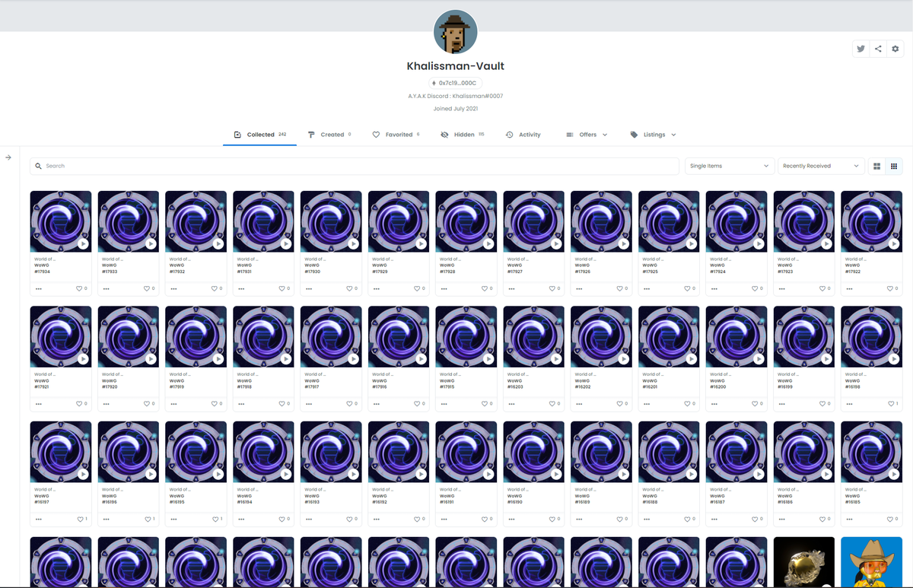The height and width of the screenshot is (588, 913).
Task: Open the WoWG #17929 thumbnail
Action: point(399,221)
